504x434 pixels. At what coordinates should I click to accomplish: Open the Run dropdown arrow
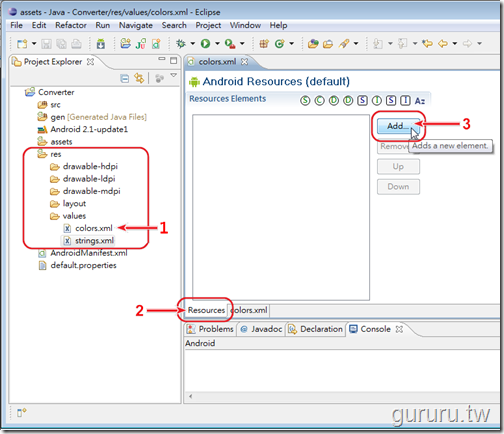pos(217,44)
